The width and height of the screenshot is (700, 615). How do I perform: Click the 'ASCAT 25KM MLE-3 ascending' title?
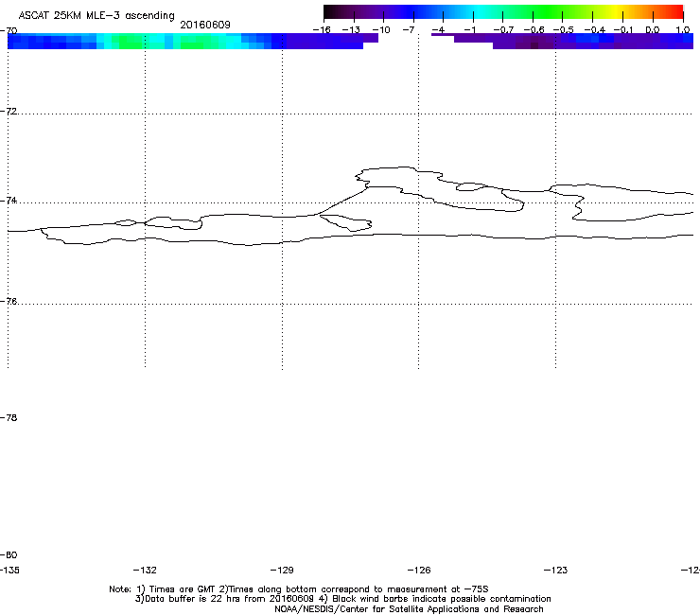(x=96, y=16)
